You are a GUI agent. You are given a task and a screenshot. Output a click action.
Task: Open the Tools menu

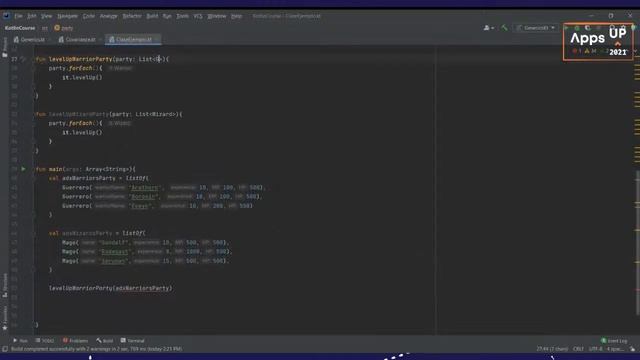tap(182, 16)
